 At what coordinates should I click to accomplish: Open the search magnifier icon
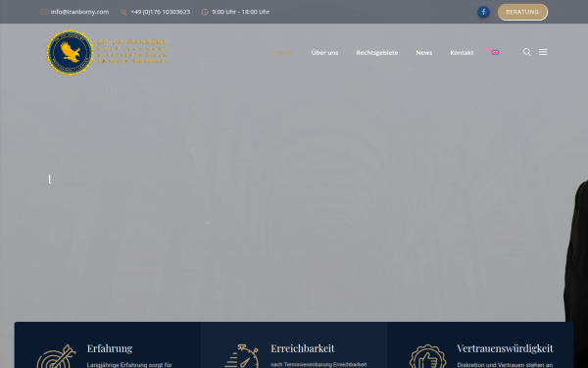tap(527, 52)
